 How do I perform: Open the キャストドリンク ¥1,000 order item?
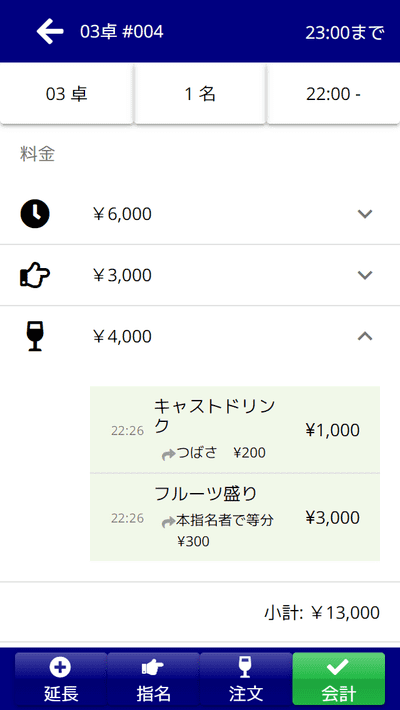(x=235, y=430)
